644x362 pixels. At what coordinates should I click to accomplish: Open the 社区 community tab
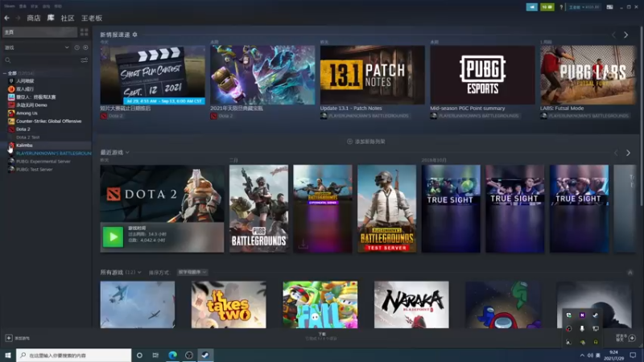[68, 18]
